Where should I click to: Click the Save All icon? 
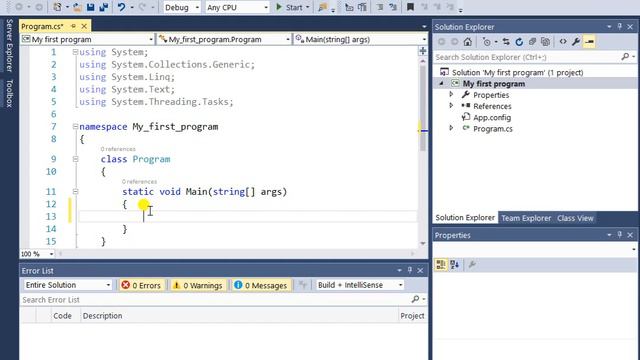tap(104, 7)
